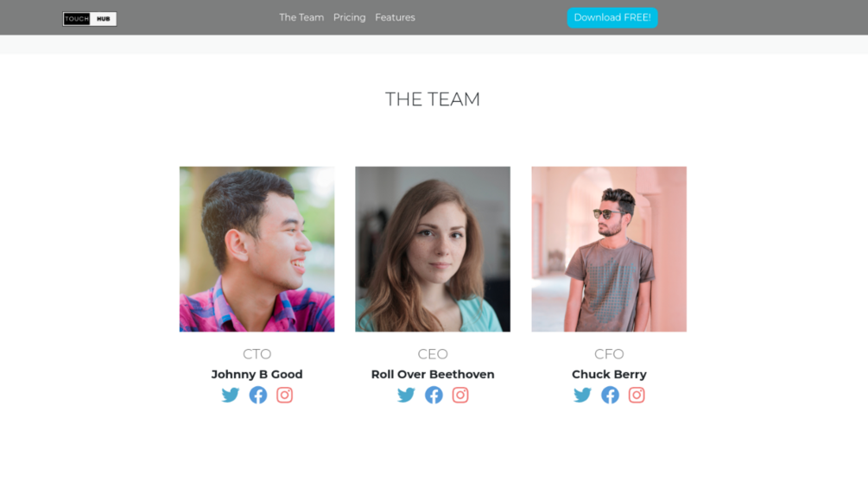Image resolution: width=868 pixels, height=488 pixels.
Task: Click Roll Over Beethoven's Twitter icon
Action: point(406,395)
